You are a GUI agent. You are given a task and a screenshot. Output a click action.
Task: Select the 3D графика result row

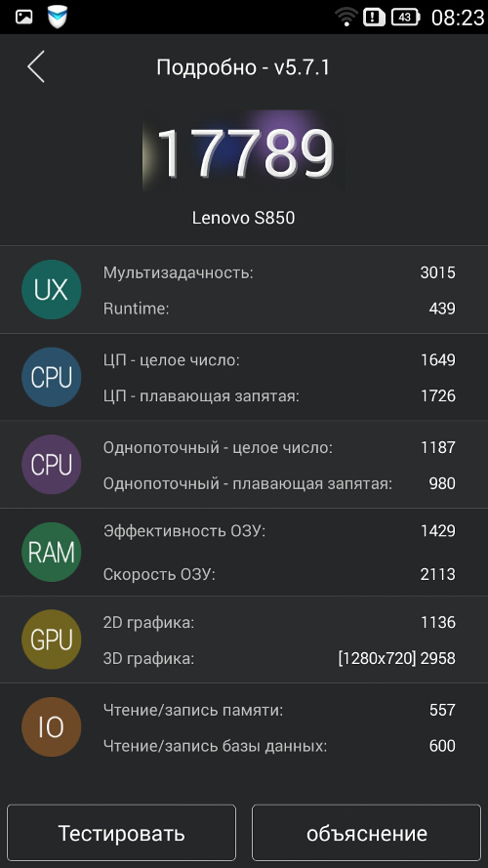(x=279, y=658)
